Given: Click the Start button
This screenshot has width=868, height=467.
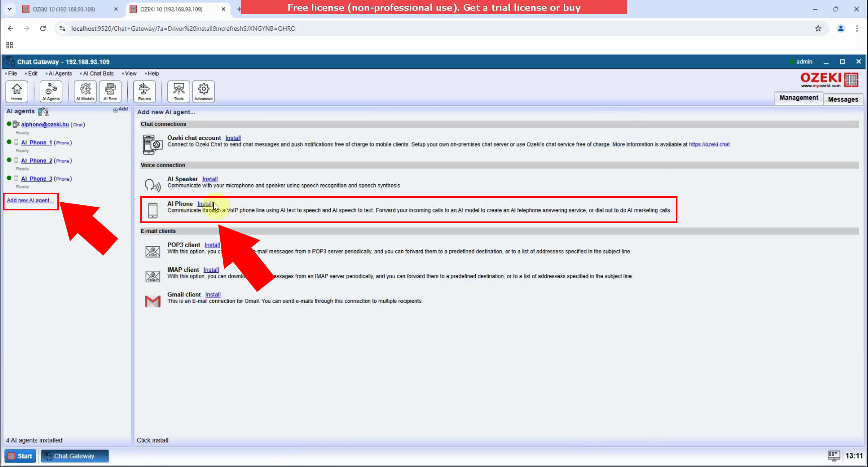Looking at the screenshot, I should click(20, 456).
